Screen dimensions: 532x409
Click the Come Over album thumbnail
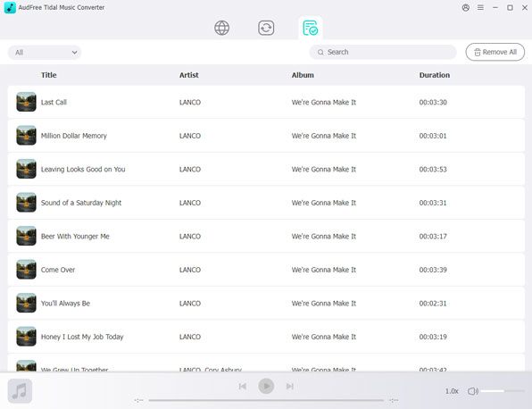(x=26, y=270)
